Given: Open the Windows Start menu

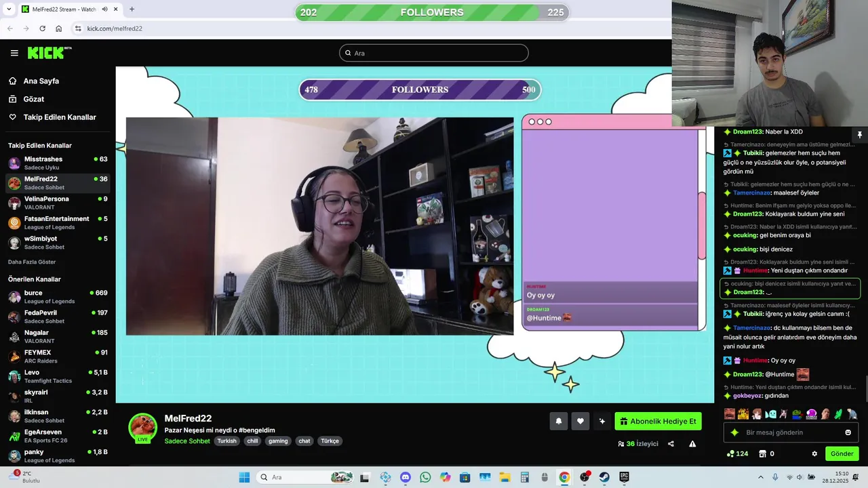Looking at the screenshot, I should (244, 477).
